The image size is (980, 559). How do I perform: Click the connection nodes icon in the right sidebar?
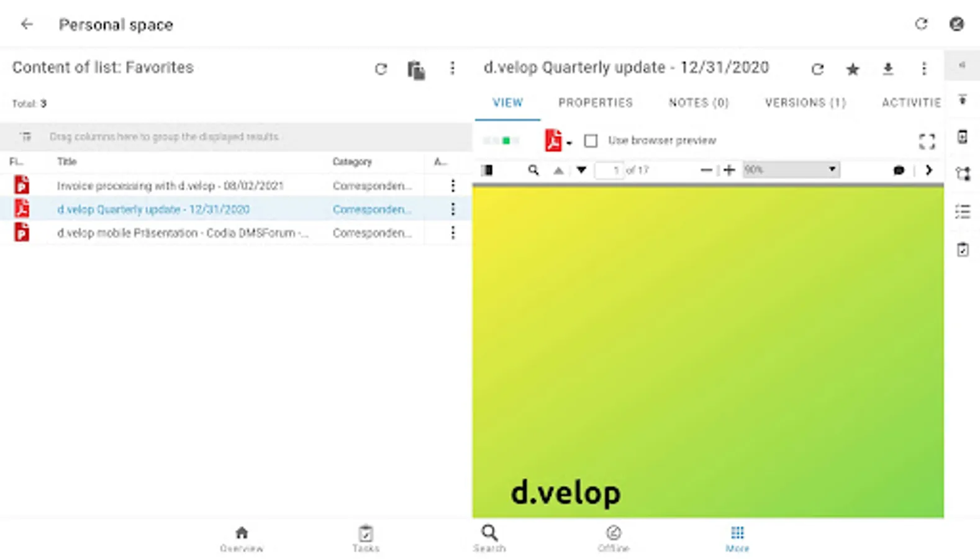pyautogui.click(x=963, y=174)
